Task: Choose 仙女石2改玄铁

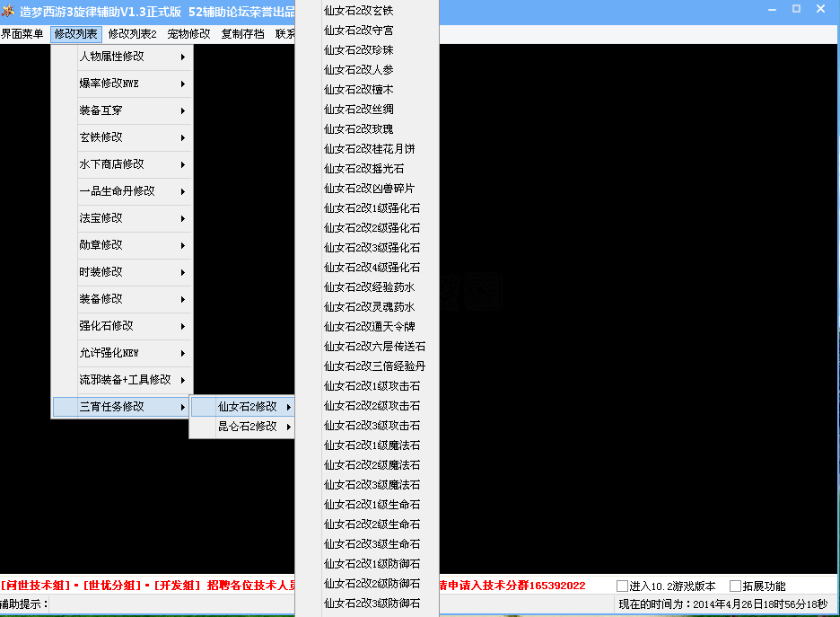Action: 367,11
